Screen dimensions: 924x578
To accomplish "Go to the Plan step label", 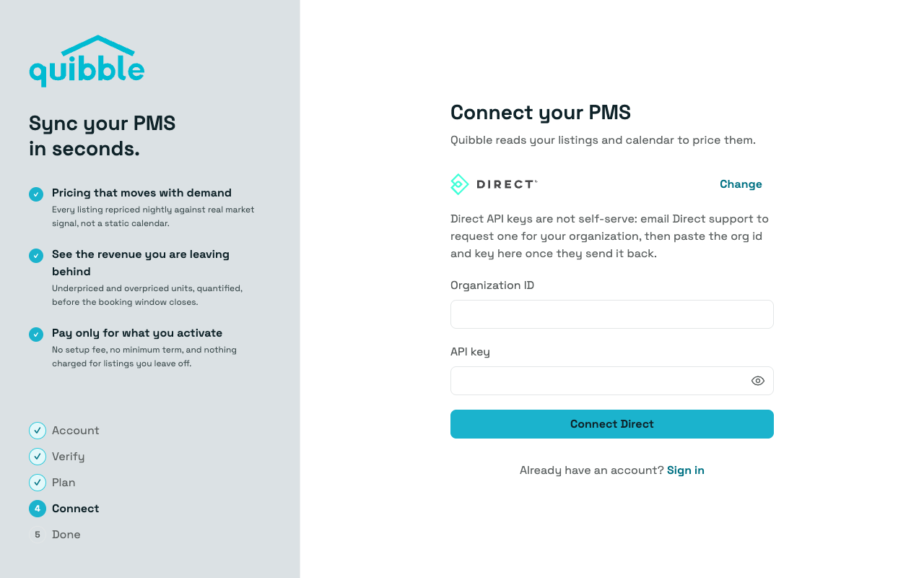I will tap(64, 483).
